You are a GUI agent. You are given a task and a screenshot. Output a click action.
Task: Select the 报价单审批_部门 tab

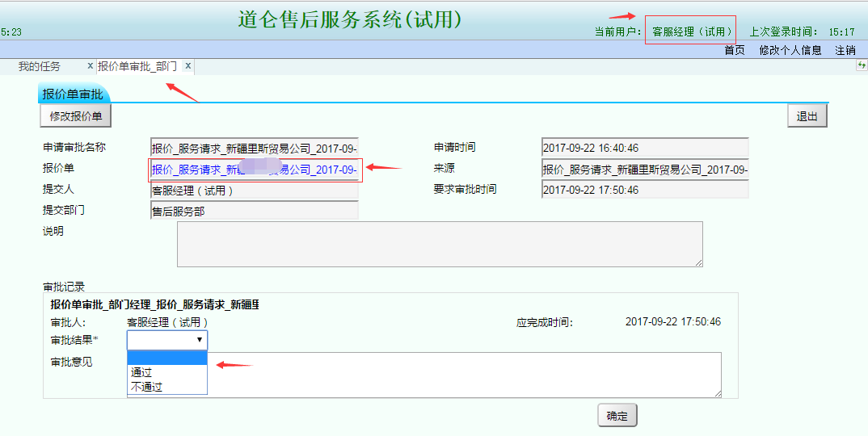point(137,66)
